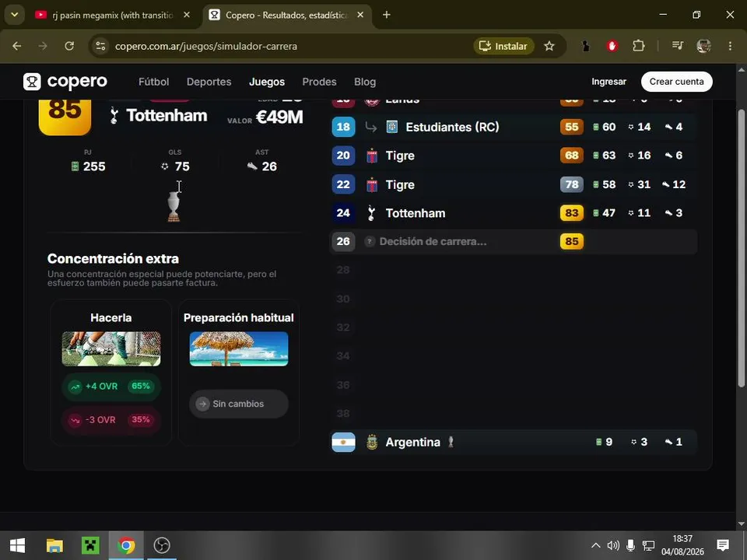Open the Chrome profile avatar
The image size is (747, 560).
[703, 46]
